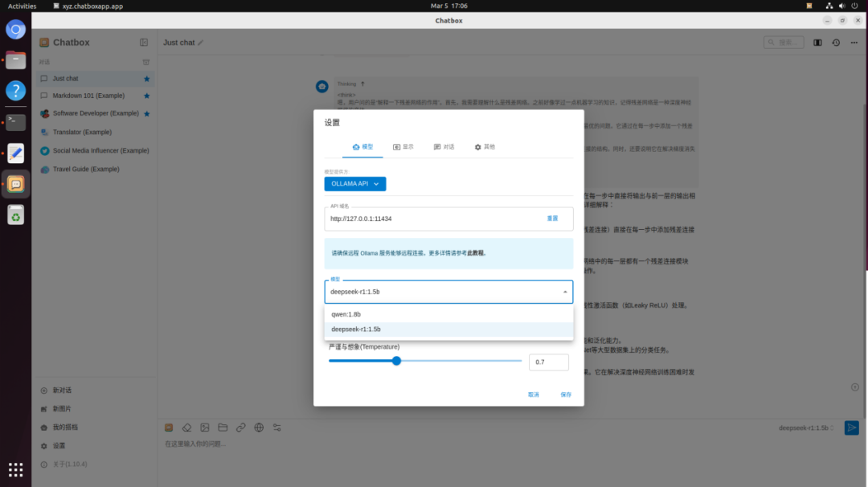
Task: Open Social Media Influencer (Example) conversation
Action: 95,150
